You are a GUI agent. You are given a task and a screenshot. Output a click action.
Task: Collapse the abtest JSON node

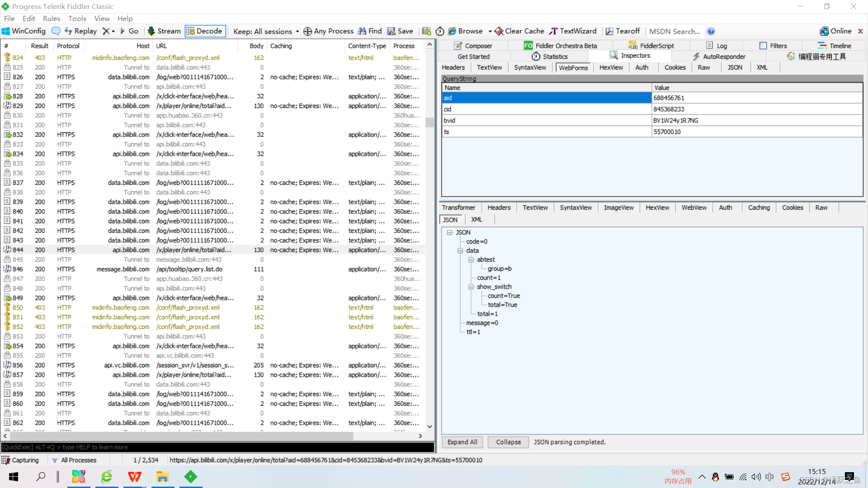click(471, 259)
